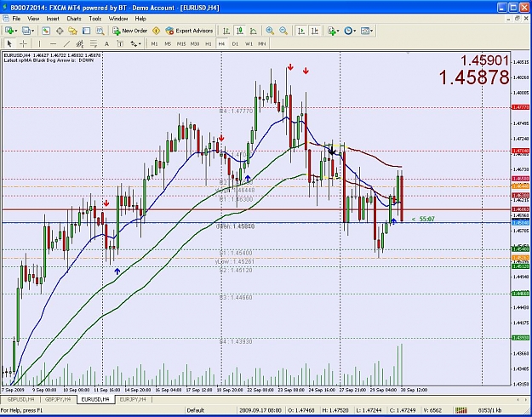
Task: Click the Default profile status bar entry
Action: (196, 410)
